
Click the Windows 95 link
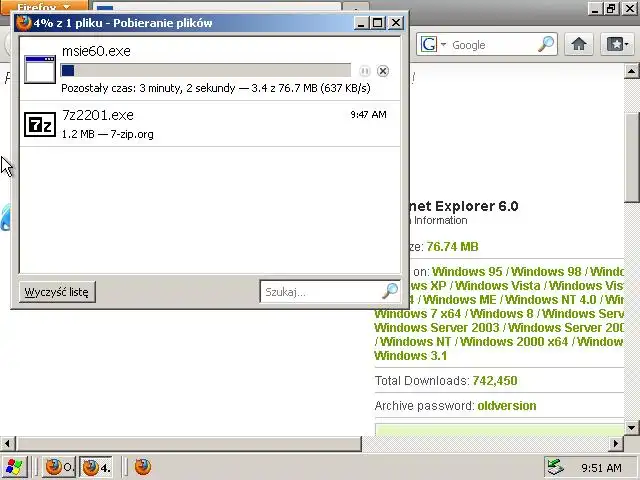point(467,271)
